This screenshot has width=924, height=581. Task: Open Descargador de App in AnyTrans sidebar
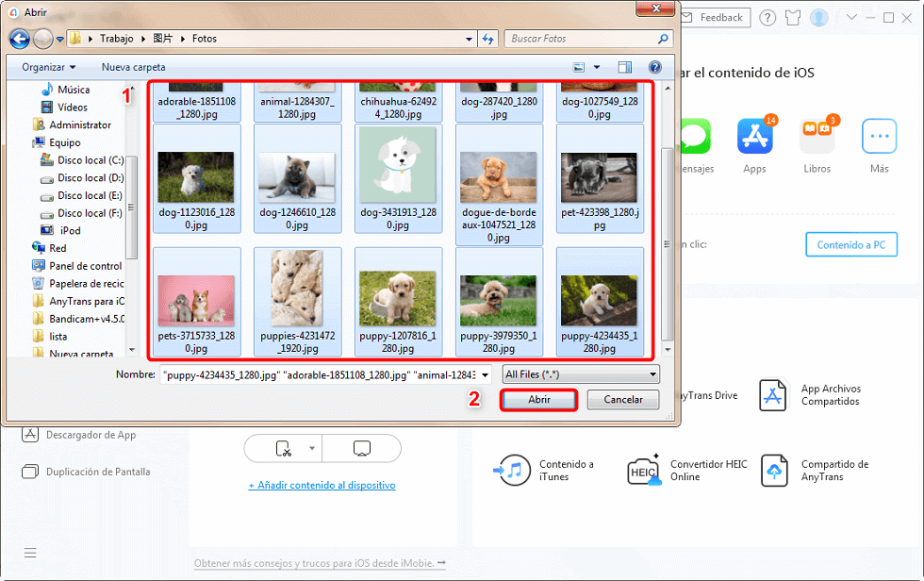point(79,435)
